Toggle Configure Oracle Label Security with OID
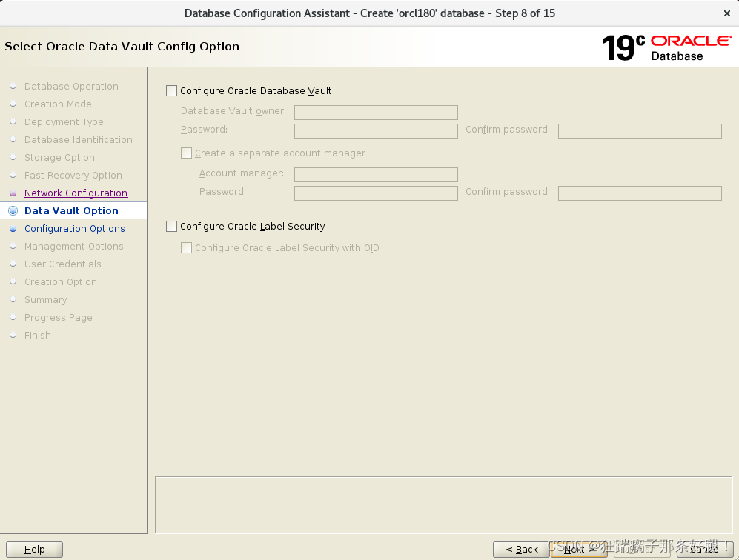Viewport: 739px width, 560px height. [187, 247]
